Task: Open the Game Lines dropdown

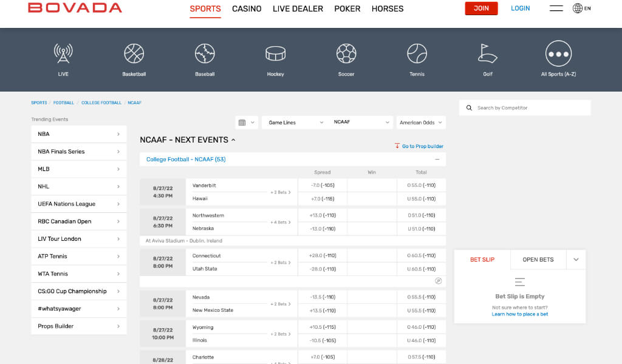Action: click(296, 123)
